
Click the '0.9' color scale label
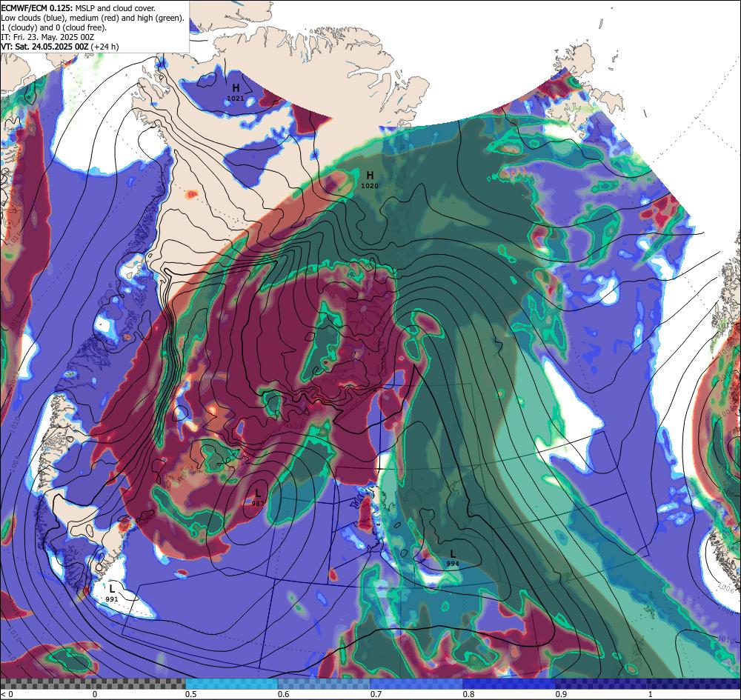coord(562,694)
